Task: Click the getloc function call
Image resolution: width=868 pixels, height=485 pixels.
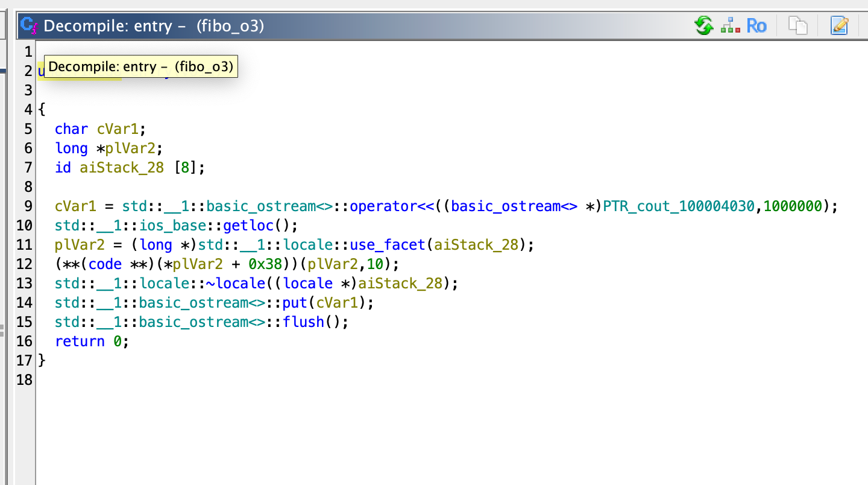Action: tap(248, 225)
